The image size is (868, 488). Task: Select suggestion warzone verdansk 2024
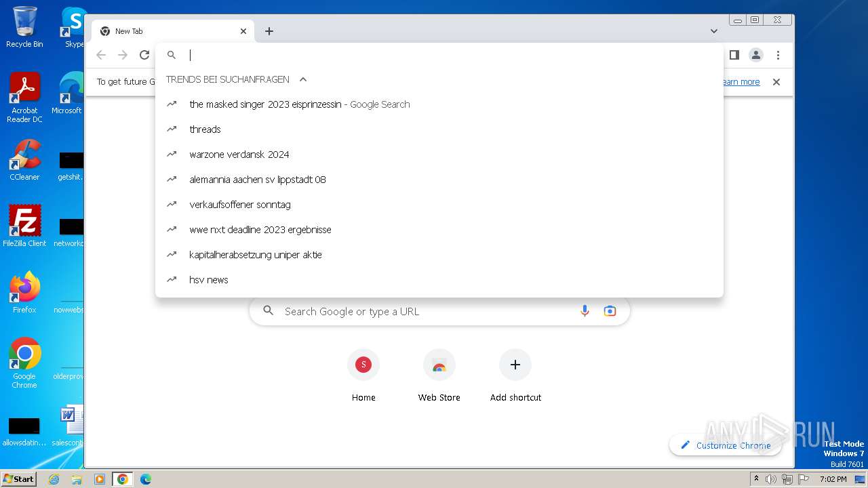[439, 155]
